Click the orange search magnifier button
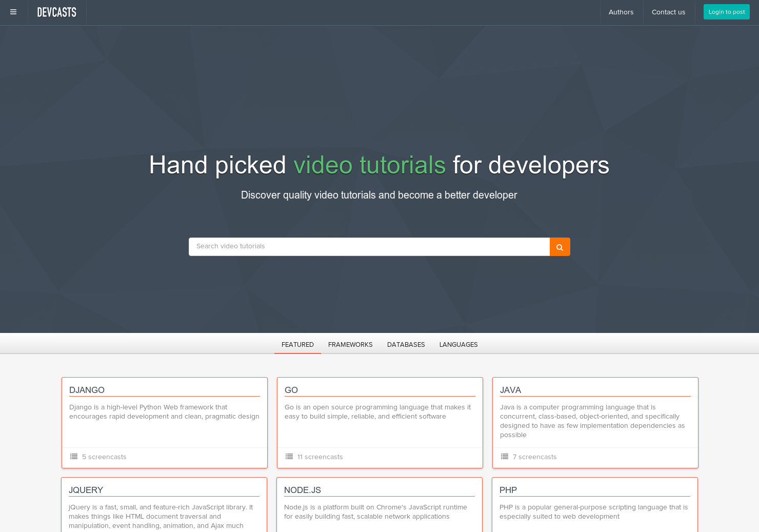Viewport: 759px width, 532px height. coord(560,247)
